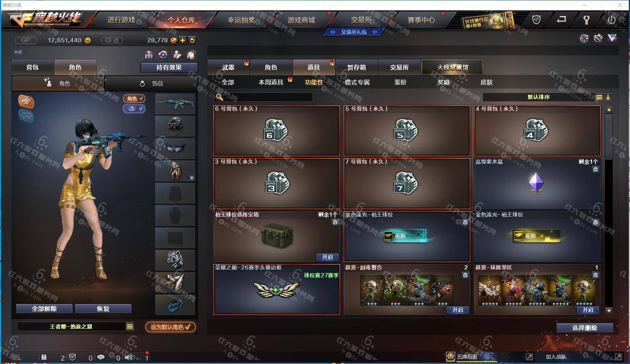Click the 全部解除 button
The height and width of the screenshot is (364, 630).
44,309
